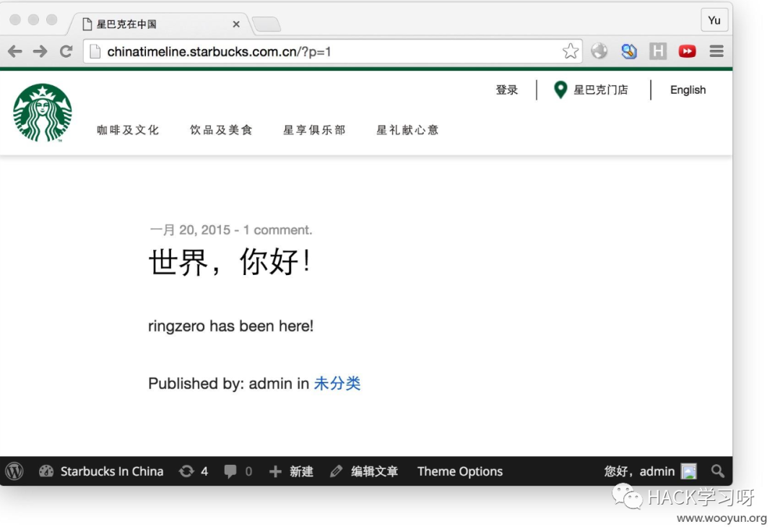Click 编辑文章 to edit the post

click(x=374, y=471)
